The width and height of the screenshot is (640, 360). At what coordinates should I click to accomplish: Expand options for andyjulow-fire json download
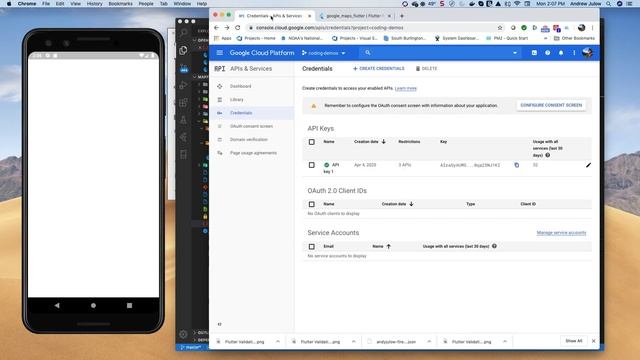[429, 341]
